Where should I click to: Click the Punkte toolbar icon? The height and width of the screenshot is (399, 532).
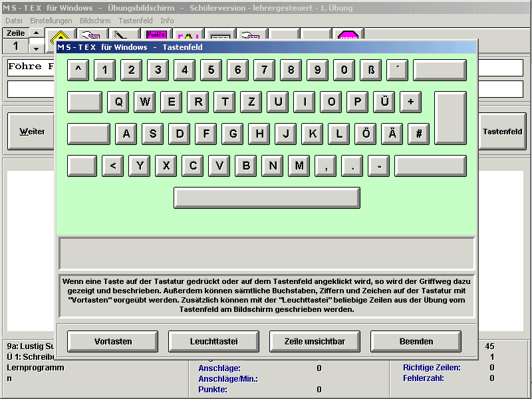(156, 35)
